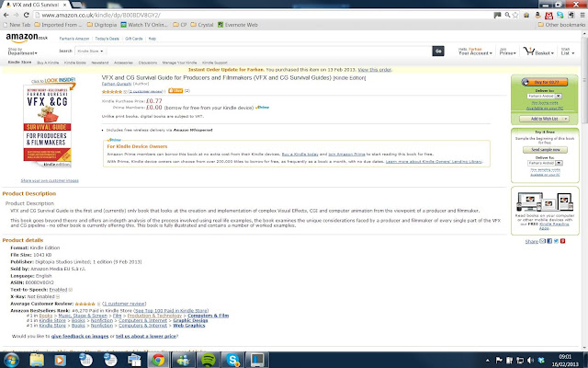588x368 pixels.
Task: Open the View this order link
Action: (374, 70)
